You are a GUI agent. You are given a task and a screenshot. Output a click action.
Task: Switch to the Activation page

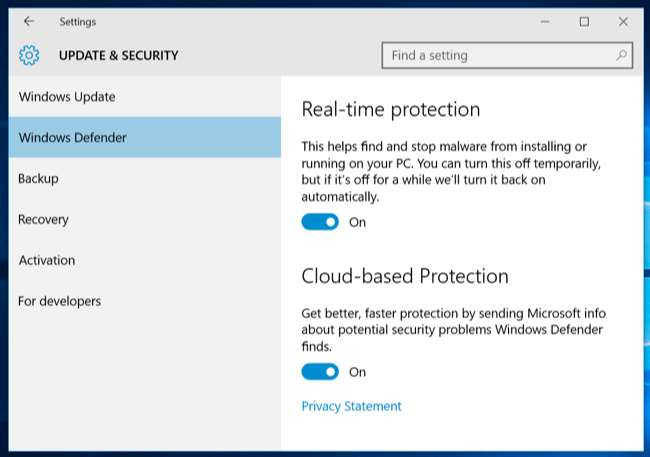[46, 260]
